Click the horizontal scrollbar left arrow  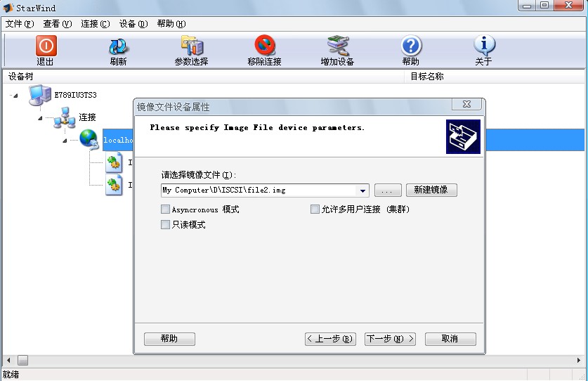pyautogui.click(x=8, y=361)
